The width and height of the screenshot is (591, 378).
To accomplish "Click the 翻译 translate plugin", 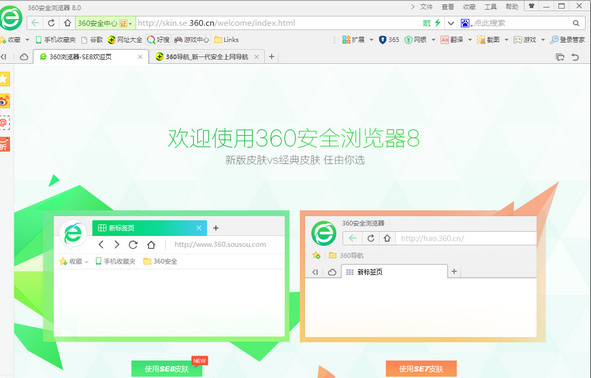I will click(x=452, y=40).
